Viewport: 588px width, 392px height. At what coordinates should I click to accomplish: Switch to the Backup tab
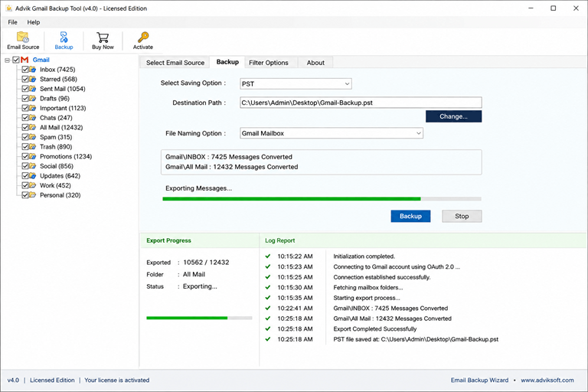pos(227,62)
